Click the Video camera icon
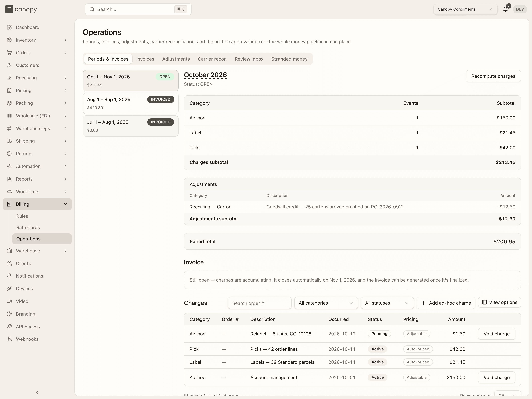This screenshot has width=532, height=399. tap(9, 301)
